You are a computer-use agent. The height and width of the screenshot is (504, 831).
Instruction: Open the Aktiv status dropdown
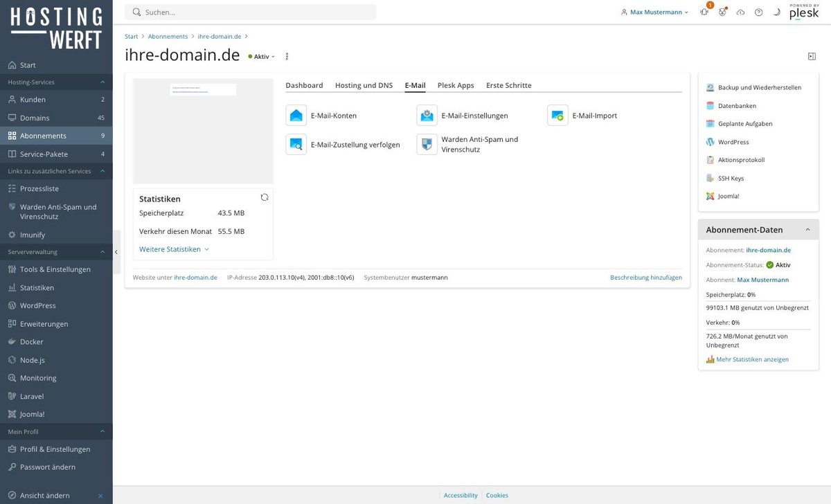point(262,57)
